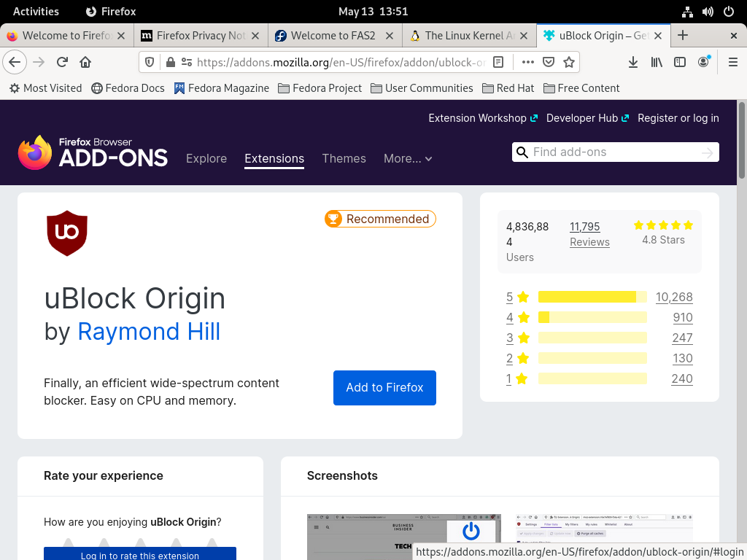Open Firefox Account toolbar icon
The image size is (747, 560).
click(703, 62)
